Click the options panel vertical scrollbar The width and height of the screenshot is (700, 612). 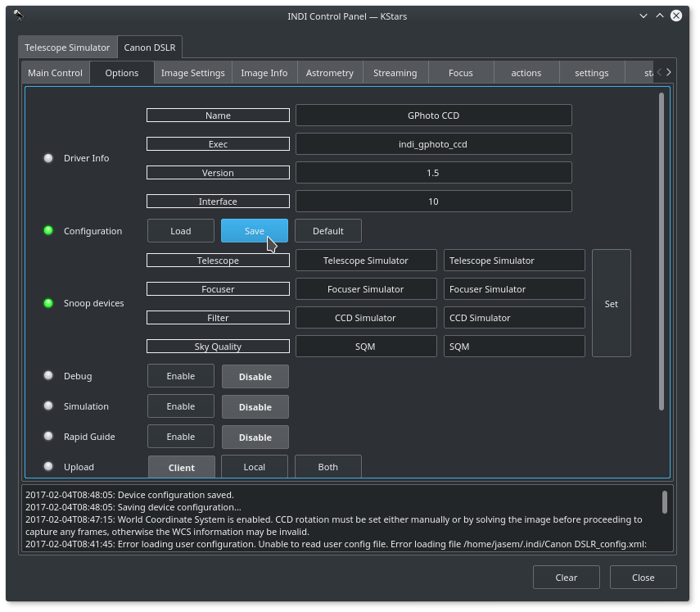(662, 250)
